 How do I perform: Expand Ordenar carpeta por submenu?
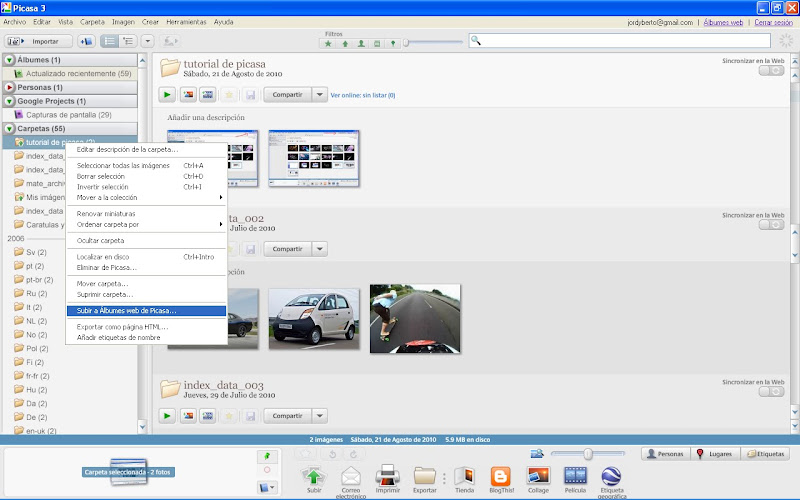[x=146, y=224]
